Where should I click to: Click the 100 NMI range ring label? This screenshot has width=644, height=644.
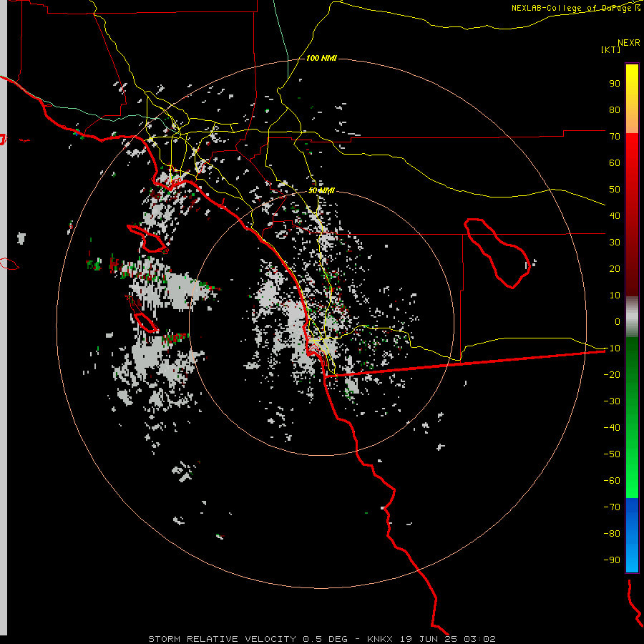pos(321,59)
